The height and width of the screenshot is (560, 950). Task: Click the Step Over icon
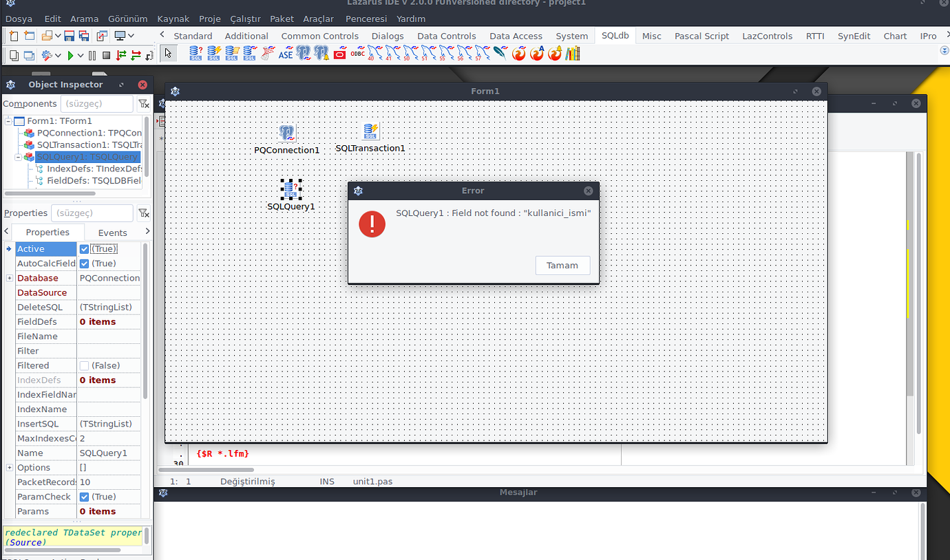click(x=136, y=56)
